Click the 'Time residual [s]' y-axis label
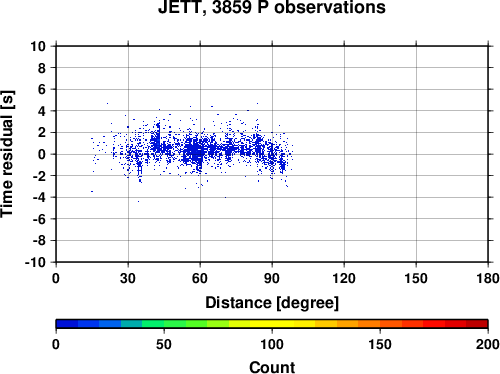Screen dimensions: 500x374 coord(7,154)
